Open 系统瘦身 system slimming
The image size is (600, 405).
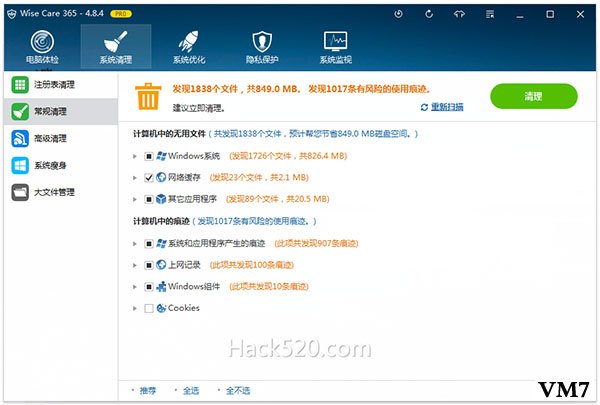pyautogui.click(x=60, y=165)
